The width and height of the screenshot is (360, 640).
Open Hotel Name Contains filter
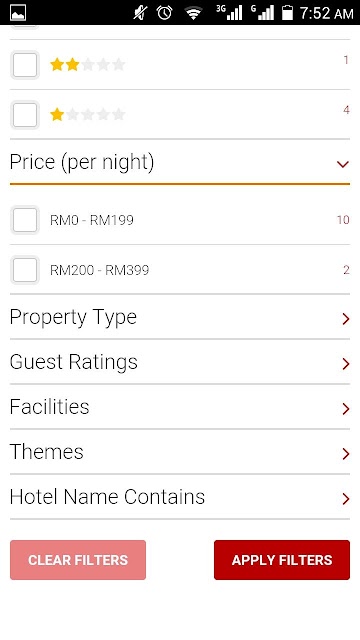180,497
